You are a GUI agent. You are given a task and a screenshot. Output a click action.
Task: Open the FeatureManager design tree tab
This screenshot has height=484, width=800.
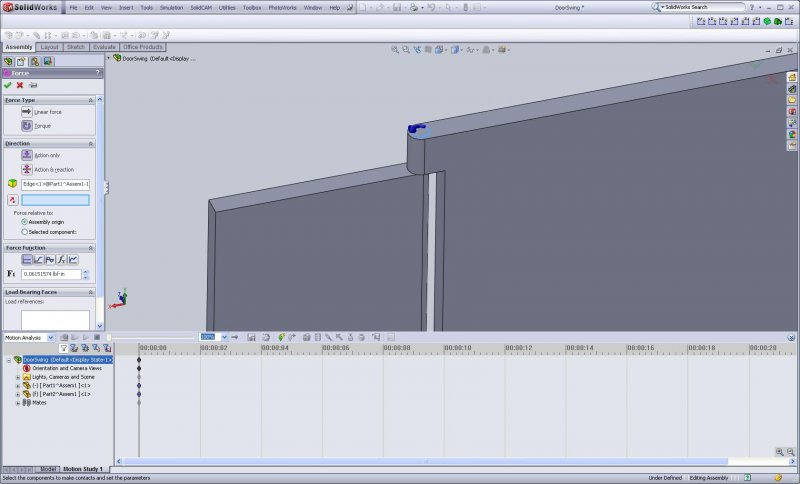pyautogui.click(x=8, y=62)
